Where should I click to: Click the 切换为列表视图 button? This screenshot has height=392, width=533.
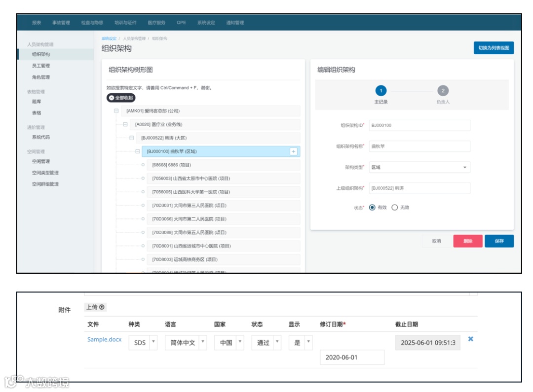pyautogui.click(x=494, y=48)
